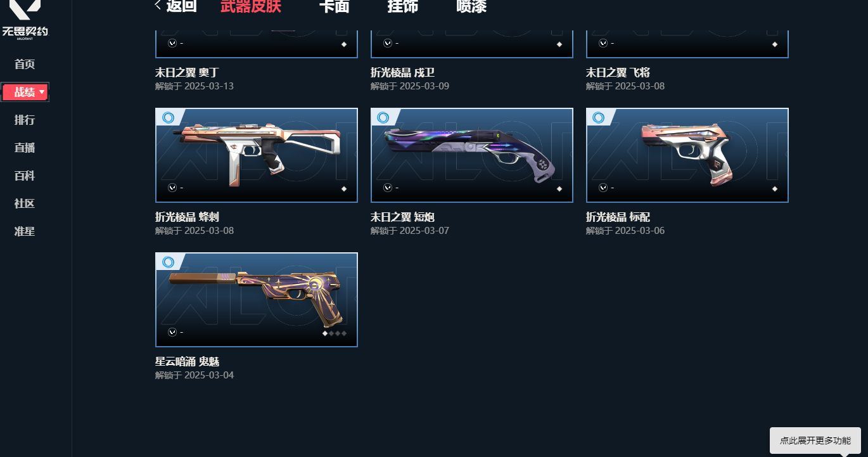Expand more features via 点此展开更多功能 tooltip
Viewport: 868px width, 457px height.
point(815,441)
